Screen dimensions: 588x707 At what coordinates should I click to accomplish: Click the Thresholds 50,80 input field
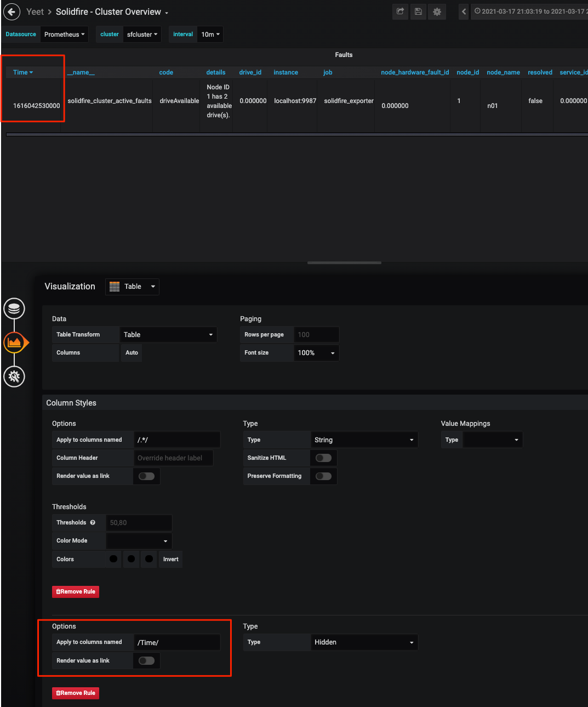[x=139, y=522]
